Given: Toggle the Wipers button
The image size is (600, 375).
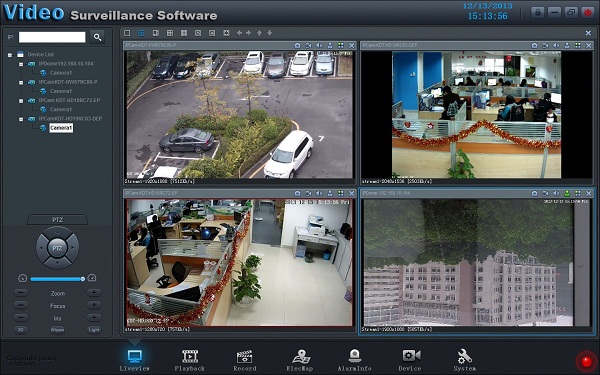Looking at the screenshot, I should pos(57,330).
